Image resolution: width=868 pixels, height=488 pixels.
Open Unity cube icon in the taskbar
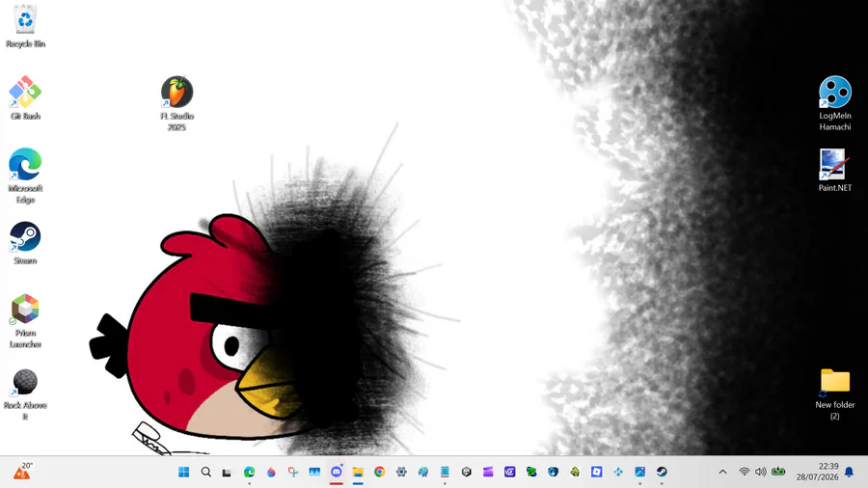point(467,472)
